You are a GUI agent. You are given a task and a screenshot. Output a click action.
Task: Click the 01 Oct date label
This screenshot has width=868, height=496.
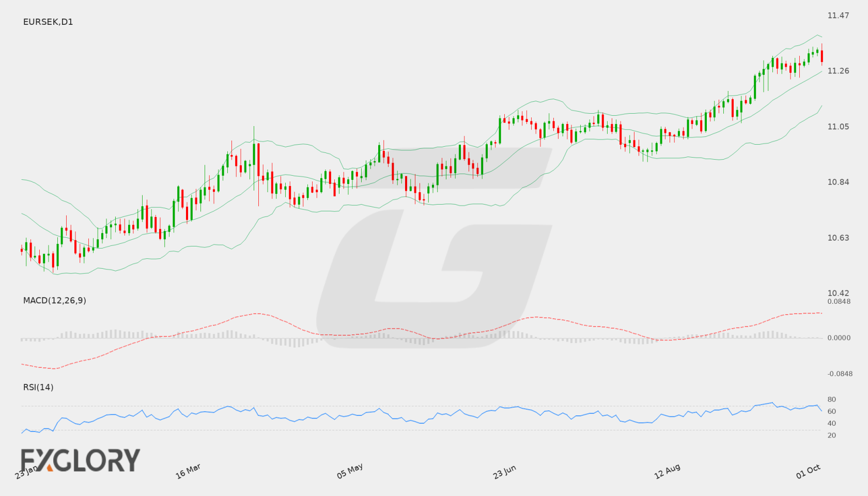pos(808,471)
